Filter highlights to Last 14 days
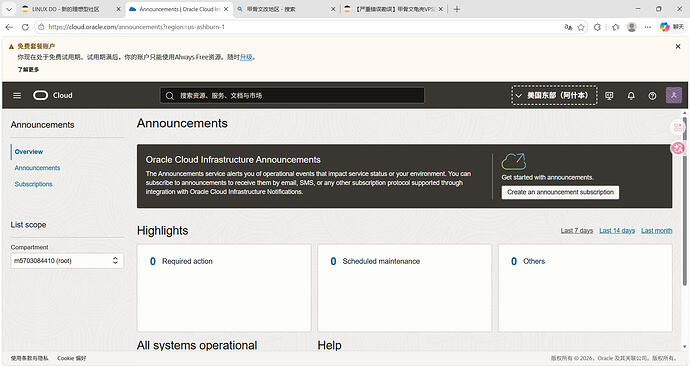Screen dimensions: 690x366 click(x=617, y=231)
